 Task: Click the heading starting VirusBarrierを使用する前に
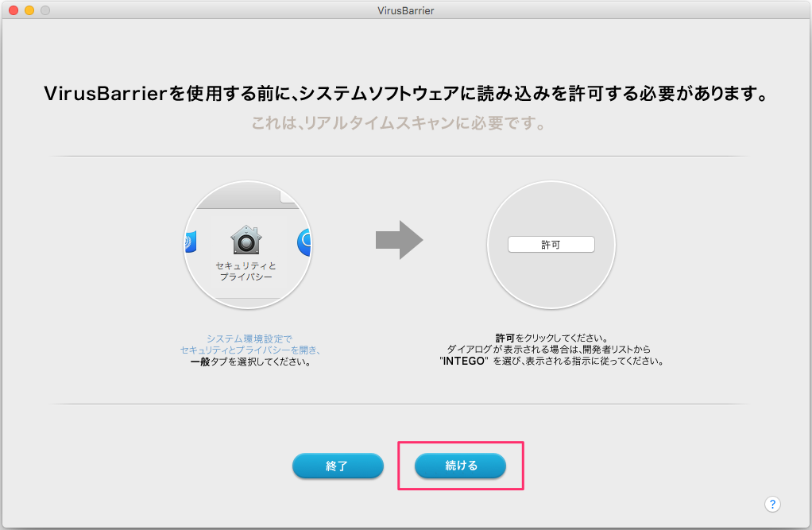pyautogui.click(x=406, y=94)
